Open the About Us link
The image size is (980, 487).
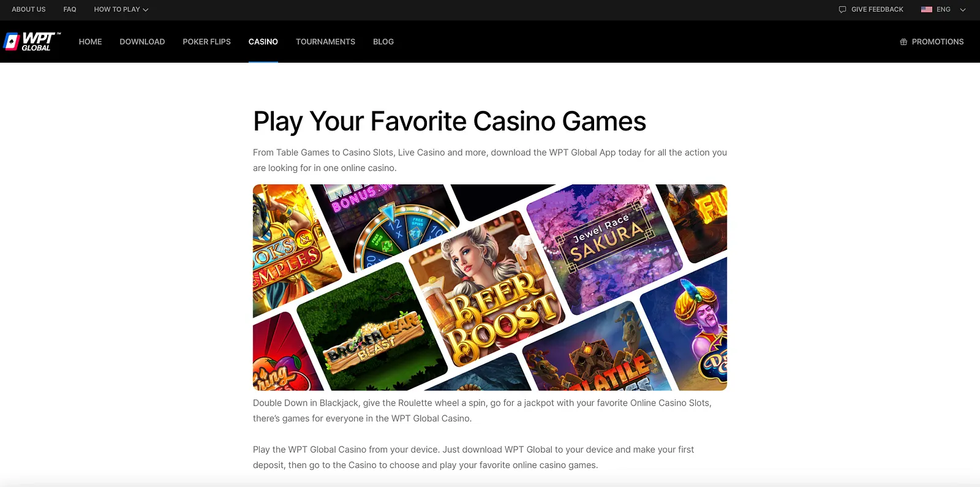(x=29, y=9)
